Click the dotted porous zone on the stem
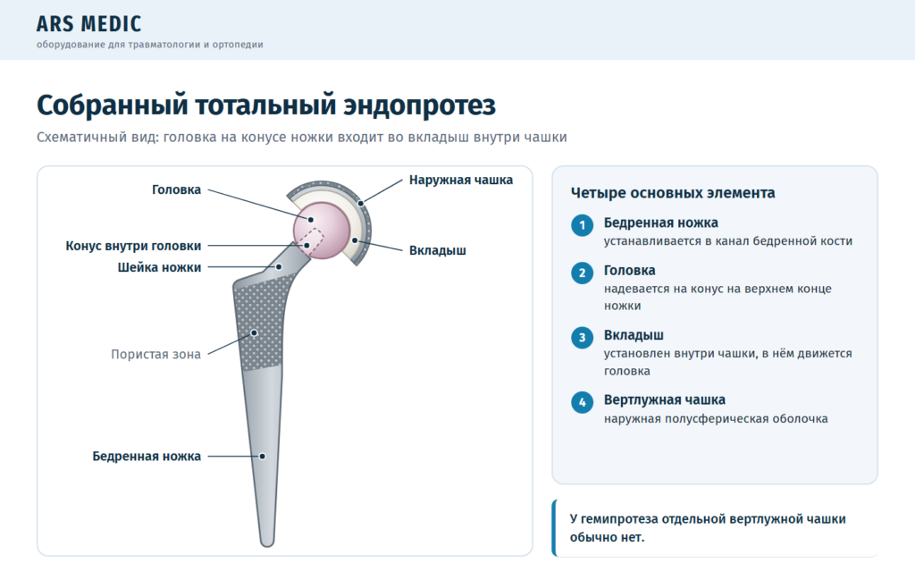 coord(261,323)
